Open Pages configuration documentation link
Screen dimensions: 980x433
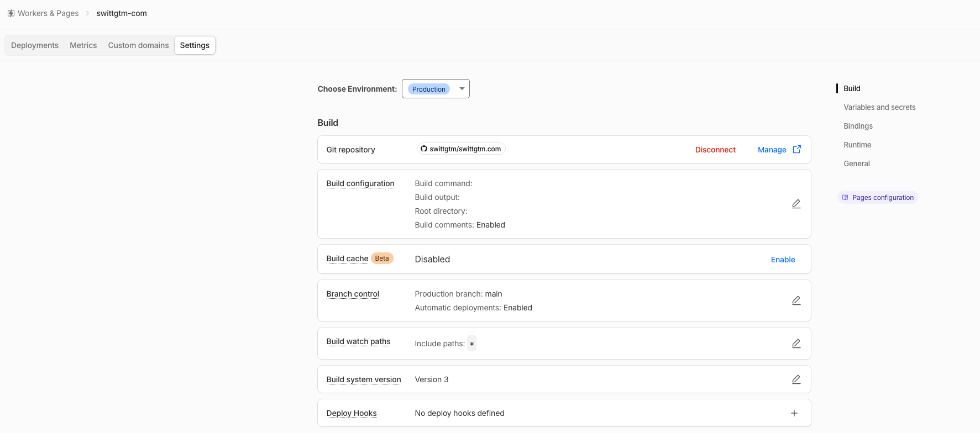pos(878,197)
